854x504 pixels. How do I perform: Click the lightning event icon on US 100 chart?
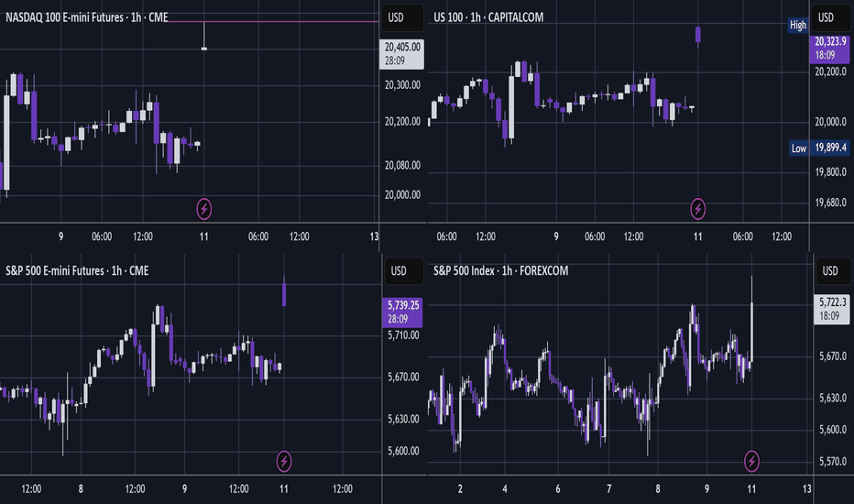tap(697, 209)
